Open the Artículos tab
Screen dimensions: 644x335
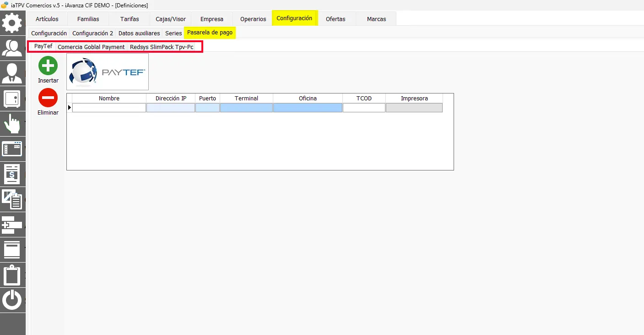(47, 19)
